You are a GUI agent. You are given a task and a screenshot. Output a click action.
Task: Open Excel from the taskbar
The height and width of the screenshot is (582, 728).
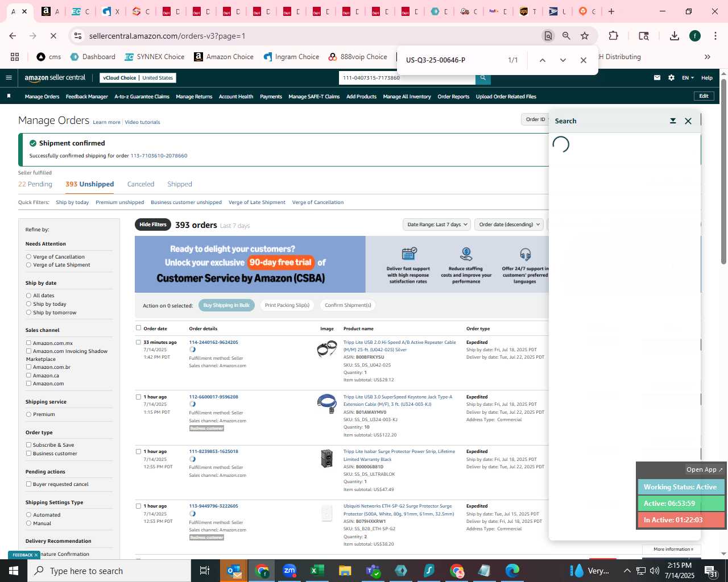317,571
